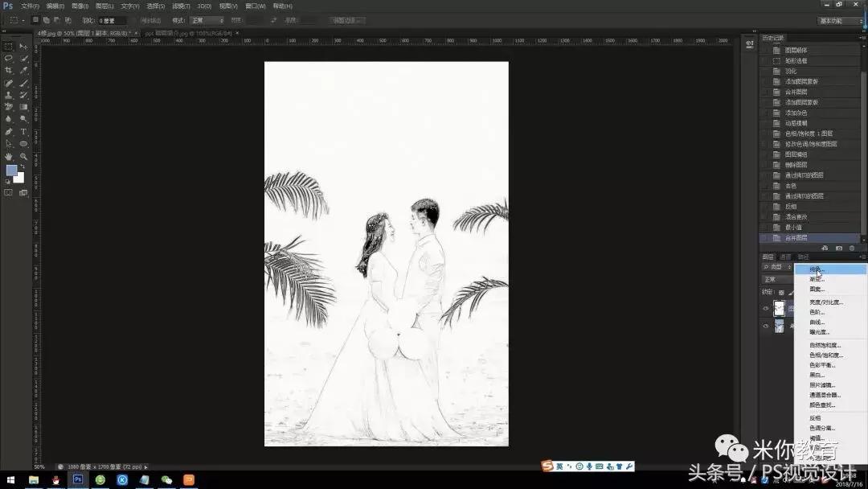
Task: Switch to the 通道 panel tab
Action: pyautogui.click(x=785, y=257)
